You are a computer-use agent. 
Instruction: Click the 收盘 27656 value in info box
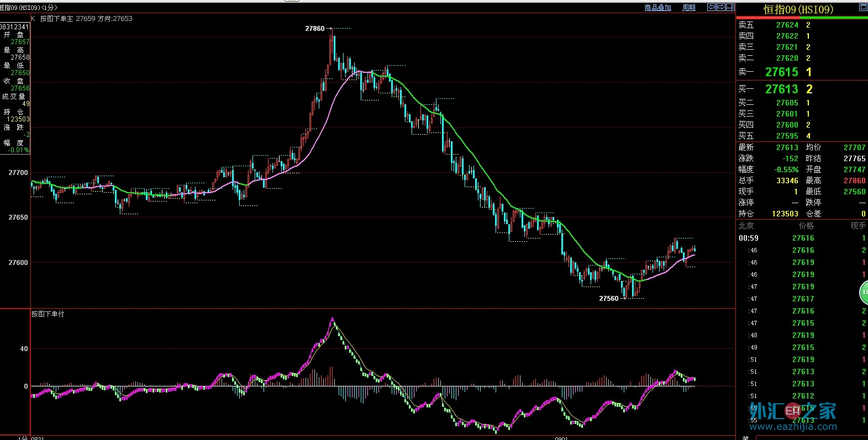[x=20, y=88]
